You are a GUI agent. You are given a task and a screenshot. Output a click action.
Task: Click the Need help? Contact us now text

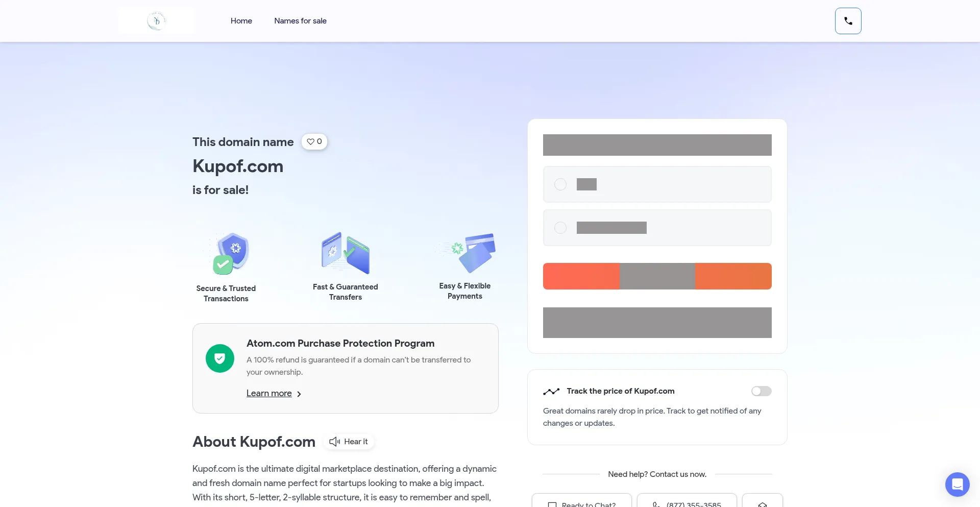(x=657, y=474)
